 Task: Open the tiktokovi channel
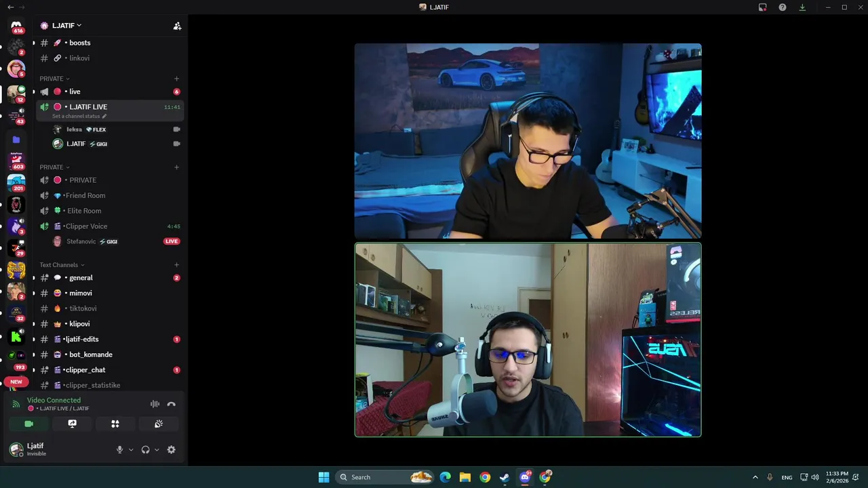[x=109, y=308]
